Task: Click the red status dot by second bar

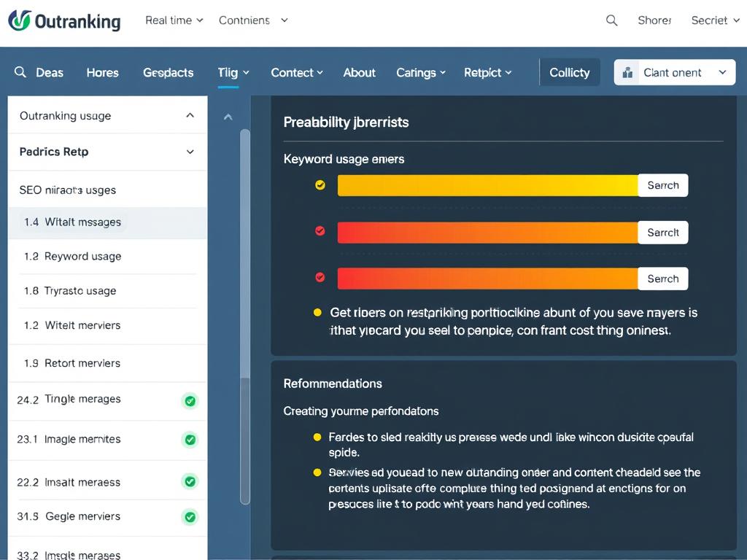Action: coord(320,231)
